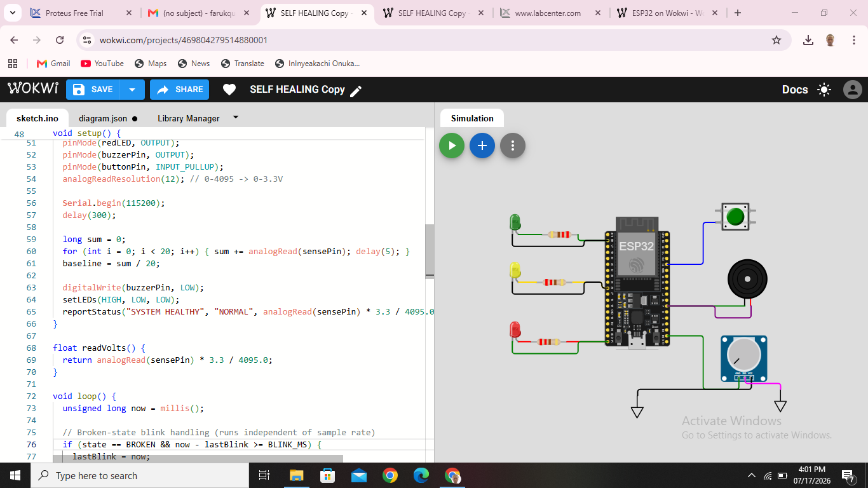Open the Docs link
The height and width of the screenshot is (488, 868).
tap(795, 90)
